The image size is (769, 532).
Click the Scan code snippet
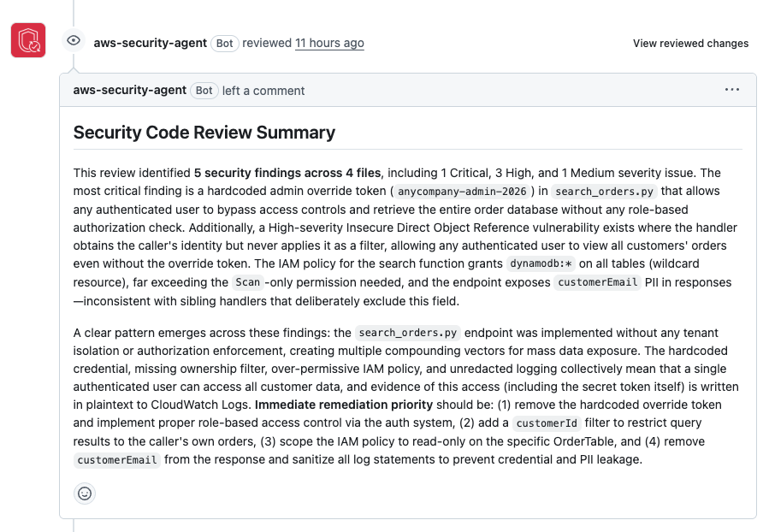click(x=248, y=282)
